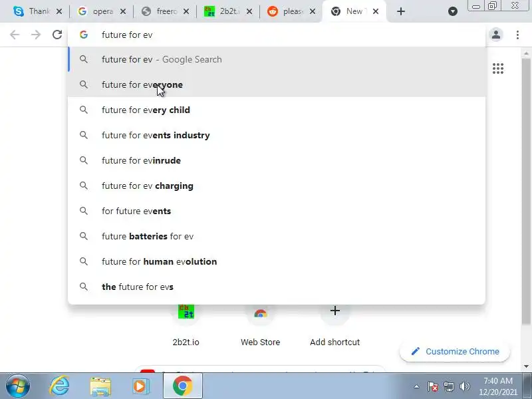This screenshot has height=399, width=532.
Task: Open the Google apps grid
Action: 497,68
